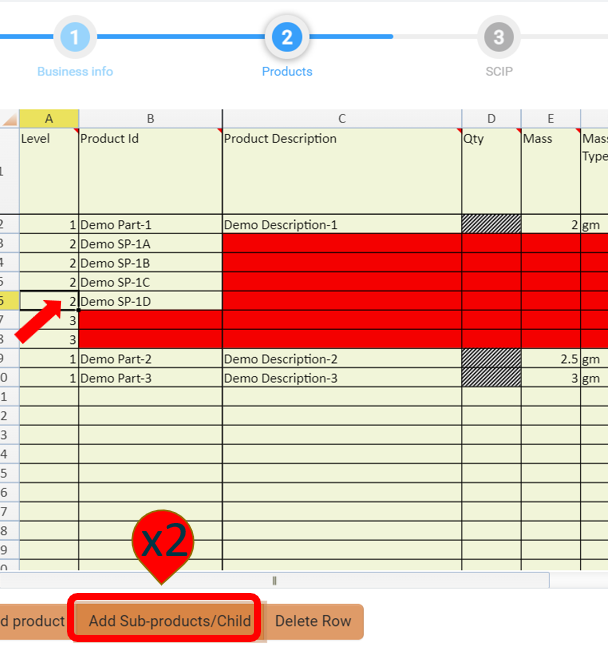Select the Demo Description-2 cell
Screen dimensions: 608x656
[x=341, y=359]
